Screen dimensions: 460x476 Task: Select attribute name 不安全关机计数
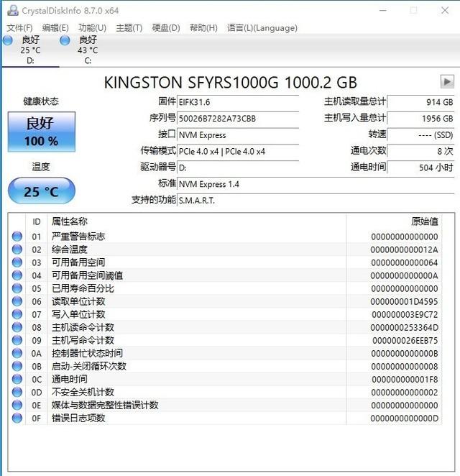[x=83, y=392]
